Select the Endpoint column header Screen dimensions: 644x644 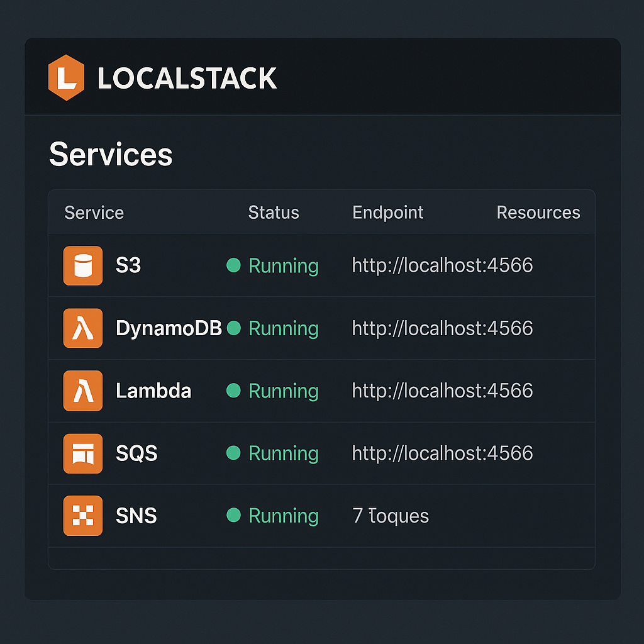tap(387, 213)
